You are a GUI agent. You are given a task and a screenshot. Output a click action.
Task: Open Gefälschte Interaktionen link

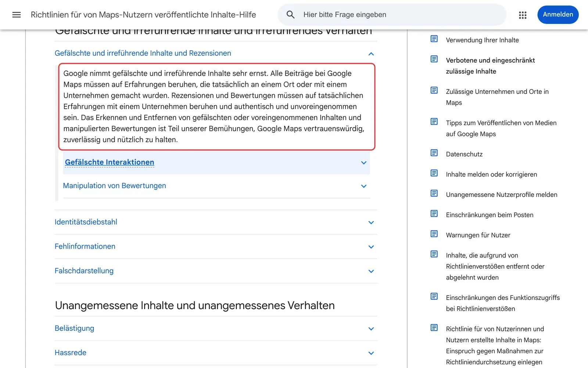pyautogui.click(x=110, y=162)
